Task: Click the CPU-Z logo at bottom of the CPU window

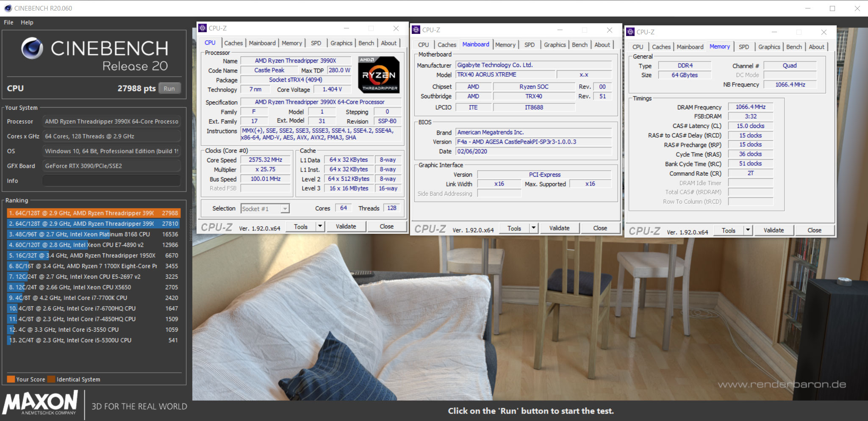Action: [217, 227]
